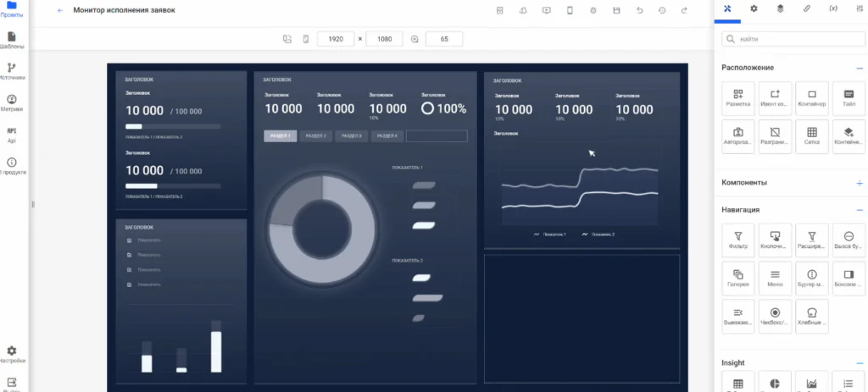868x392 pixels.
Task: Add the Тайл component
Action: (849, 98)
